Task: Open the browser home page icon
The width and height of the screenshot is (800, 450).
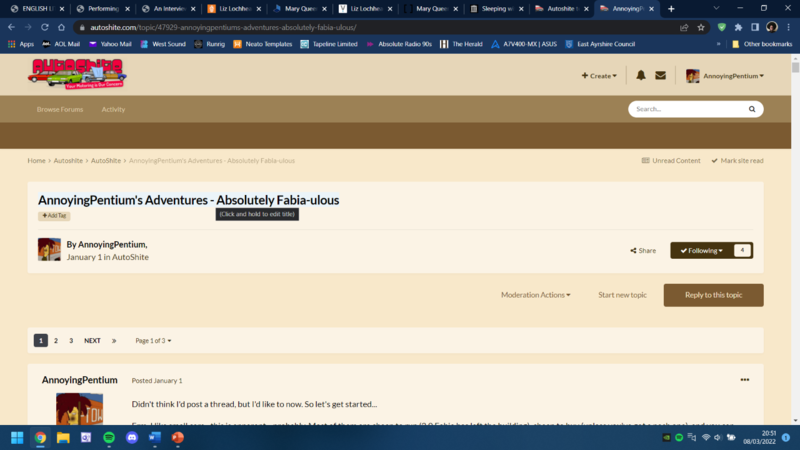Action: pos(61,27)
